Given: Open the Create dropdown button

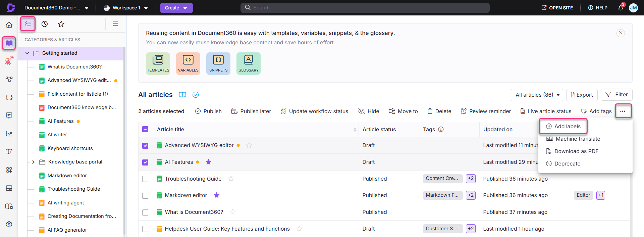Looking at the screenshot, I should (x=176, y=8).
